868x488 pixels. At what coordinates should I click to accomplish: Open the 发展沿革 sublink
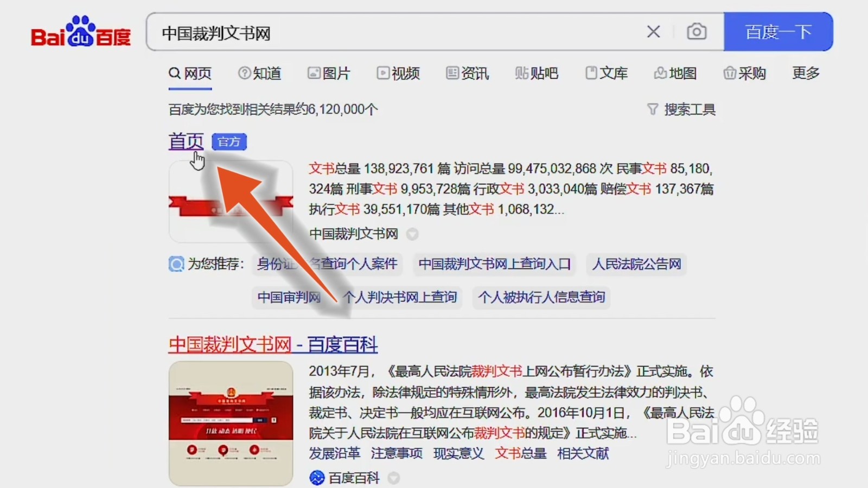335,453
